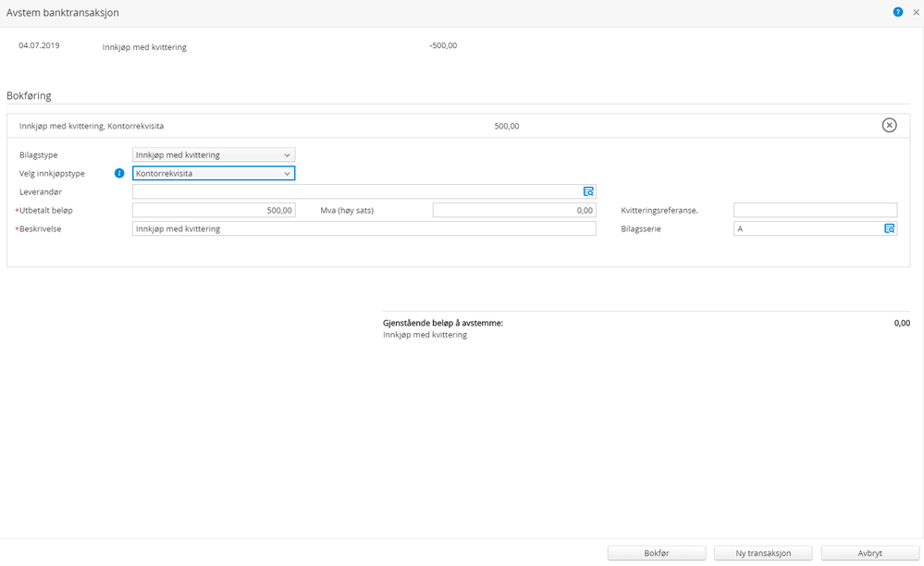This screenshot has width=924, height=566.
Task: Click the Beskrivelse text field
Action: (364, 228)
